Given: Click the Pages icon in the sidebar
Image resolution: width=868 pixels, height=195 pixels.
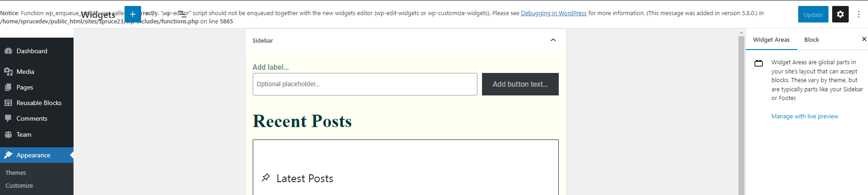Looking at the screenshot, I should pyautogui.click(x=8, y=87).
